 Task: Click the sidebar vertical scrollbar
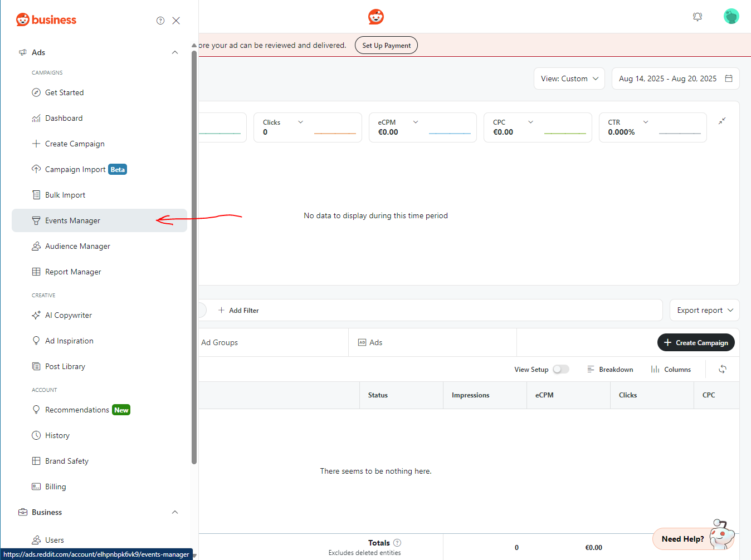click(194, 256)
